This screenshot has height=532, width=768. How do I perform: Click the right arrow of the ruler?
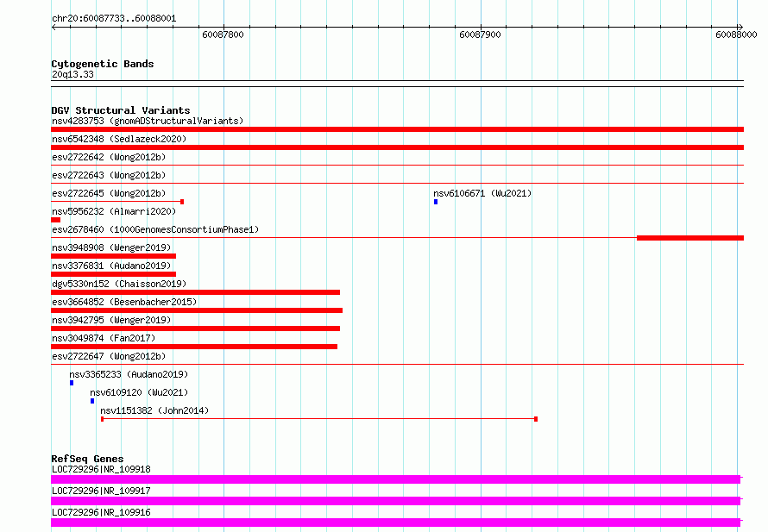pyautogui.click(x=740, y=28)
